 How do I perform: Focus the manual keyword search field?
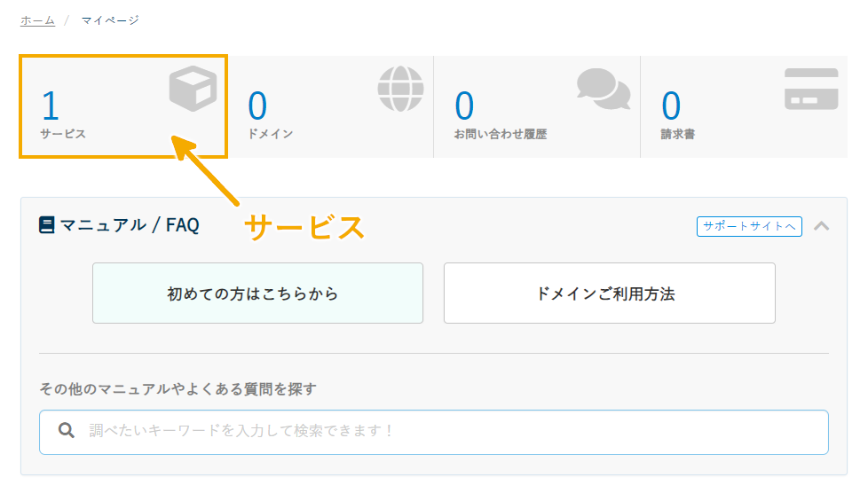pos(434,432)
